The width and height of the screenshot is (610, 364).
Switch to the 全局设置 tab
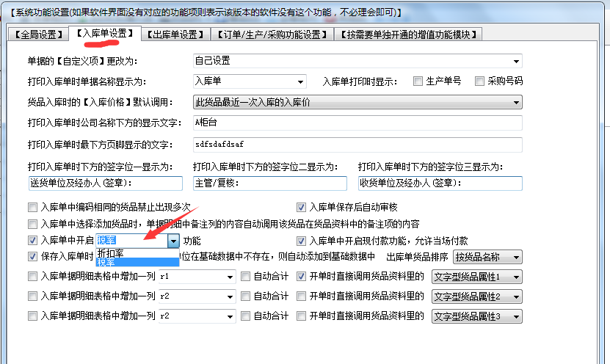[37, 34]
